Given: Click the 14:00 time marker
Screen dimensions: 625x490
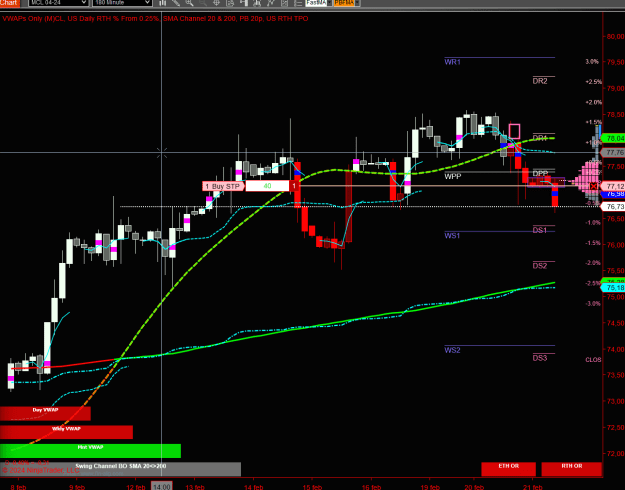Looking at the screenshot, I should [x=161, y=487].
